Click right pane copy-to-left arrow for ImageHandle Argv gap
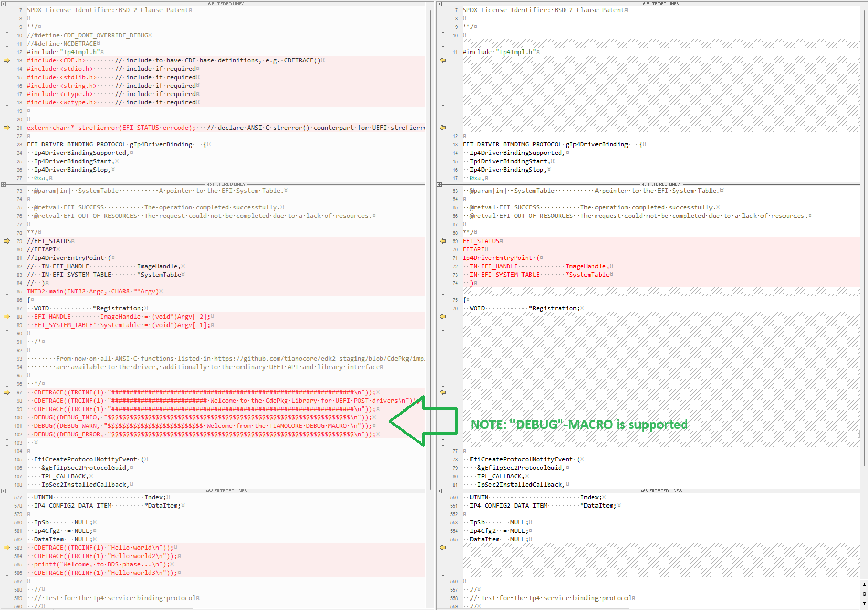868x610 pixels. [x=443, y=317]
